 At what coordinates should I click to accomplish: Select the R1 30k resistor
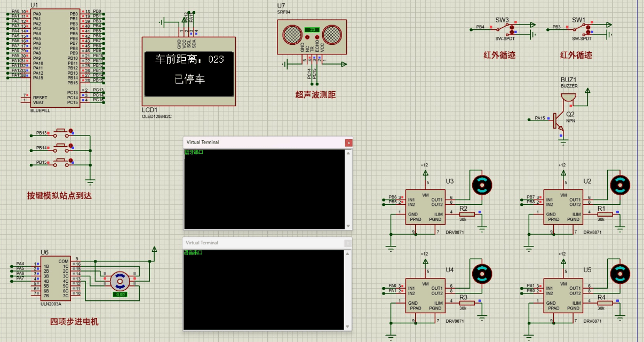[605, 214]
